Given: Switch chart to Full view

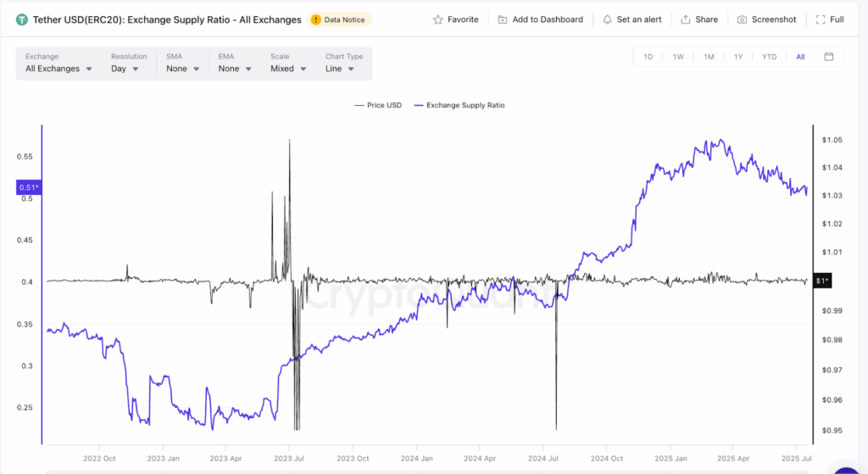Looking at the screenshot, I should [x=830, y=20].
